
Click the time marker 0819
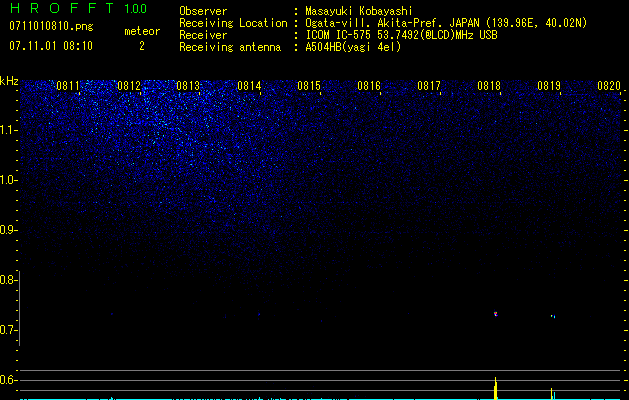(549, 86)
